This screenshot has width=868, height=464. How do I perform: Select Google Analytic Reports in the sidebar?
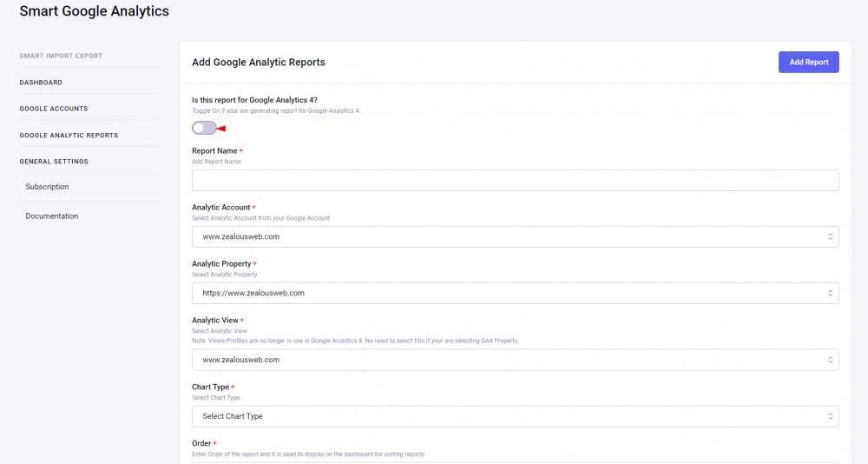coord(69,136)
